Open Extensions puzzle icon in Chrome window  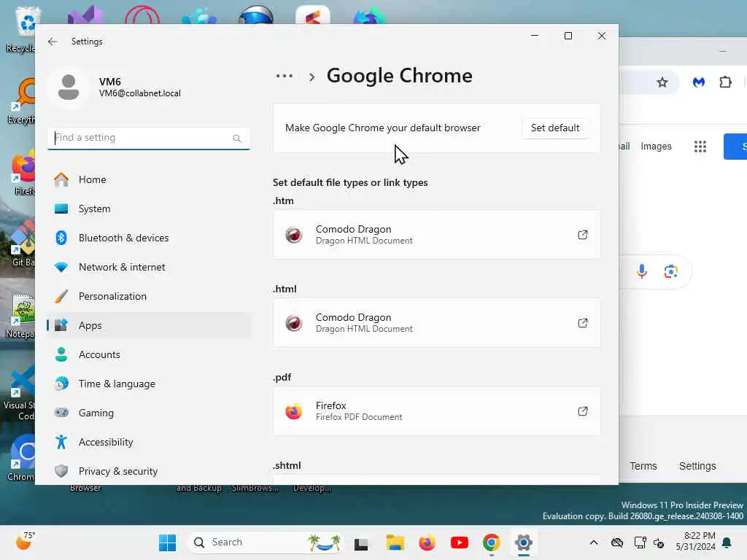725,82
